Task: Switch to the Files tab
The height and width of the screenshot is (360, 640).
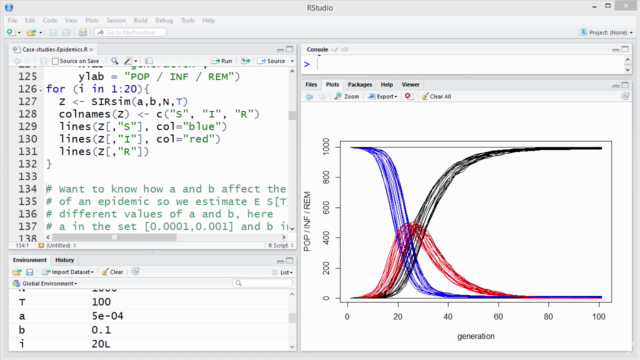Action: point(311,84)
